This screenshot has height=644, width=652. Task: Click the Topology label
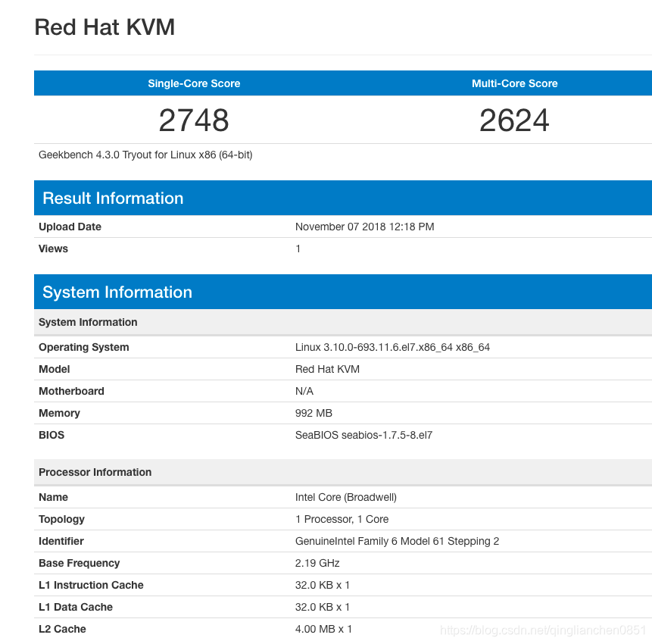pyautogui.click(x=61, y=519)
